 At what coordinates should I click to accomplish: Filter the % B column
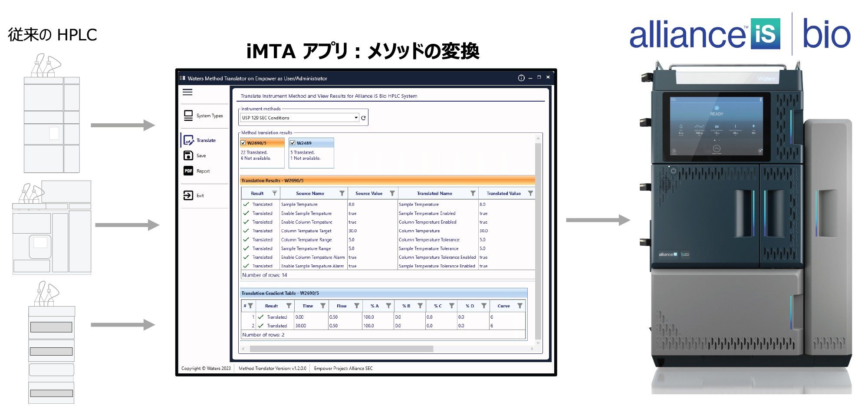click(420, 306)
